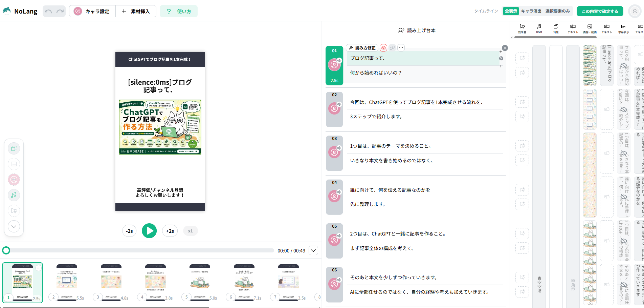Screen dimensions: 644x308
Task: Toggle the speaker icon on scene 03 avatar
Action: point(339,148)
